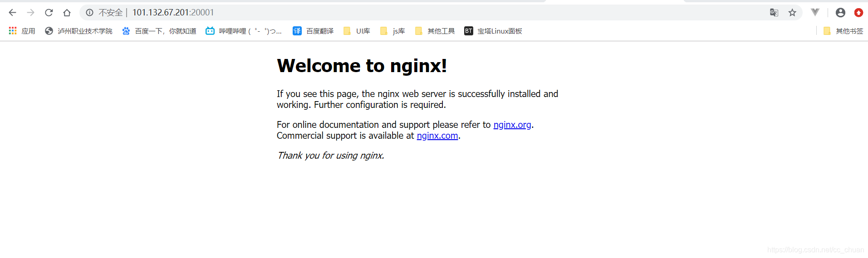Open the user profile avatar menu

click(x=840, y=13)
